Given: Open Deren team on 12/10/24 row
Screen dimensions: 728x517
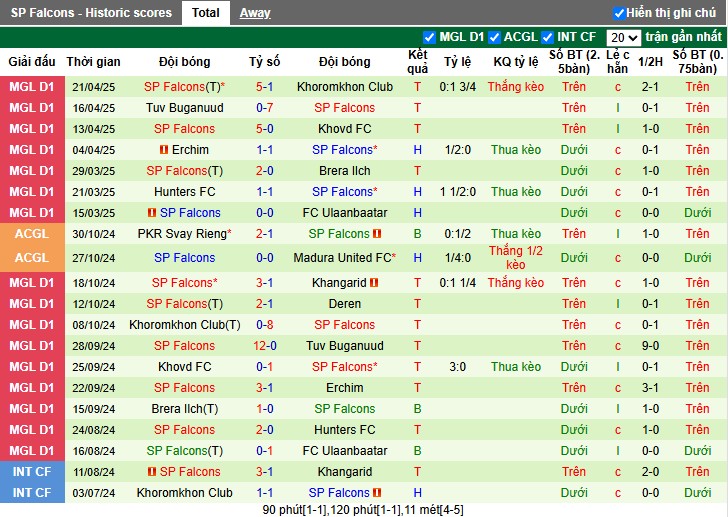Looking at the screenshot, I should (345, 304).
